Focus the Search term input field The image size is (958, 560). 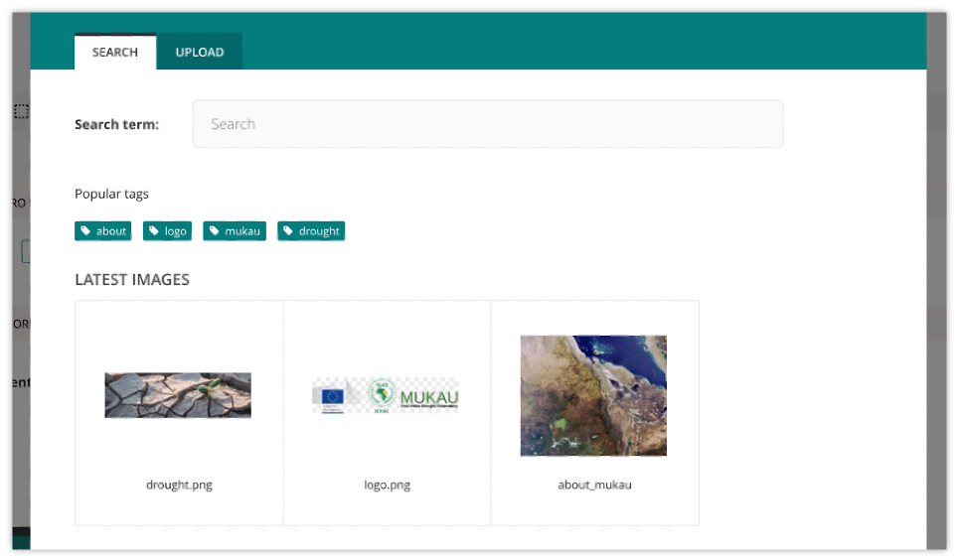pos(488,124)
